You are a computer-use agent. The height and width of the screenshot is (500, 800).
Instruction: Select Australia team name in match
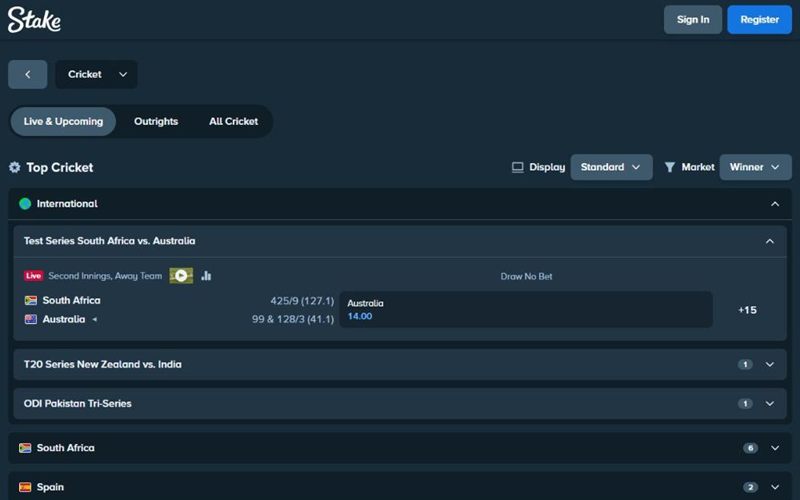click(64, 319)
